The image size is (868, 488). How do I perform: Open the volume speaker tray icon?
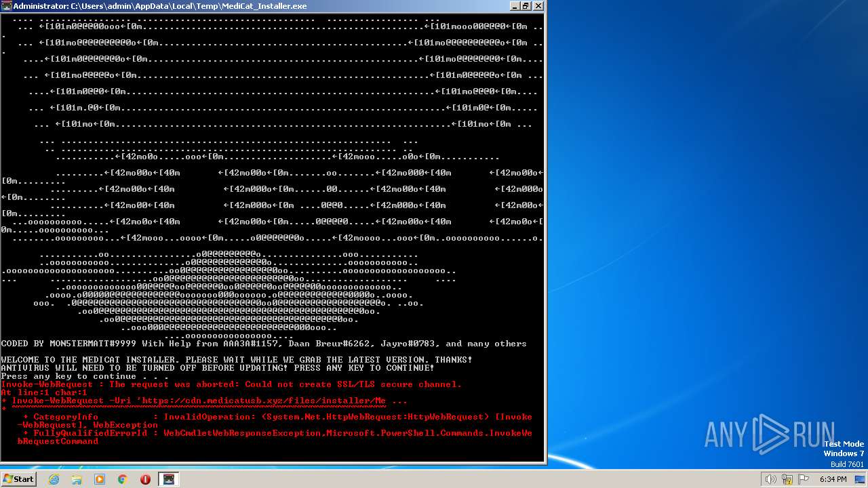770,479
